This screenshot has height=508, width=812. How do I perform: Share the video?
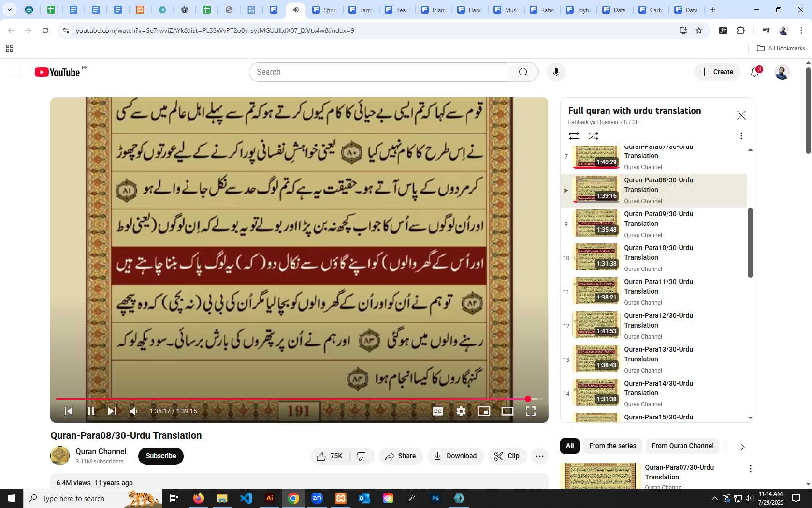pos(401,456)
